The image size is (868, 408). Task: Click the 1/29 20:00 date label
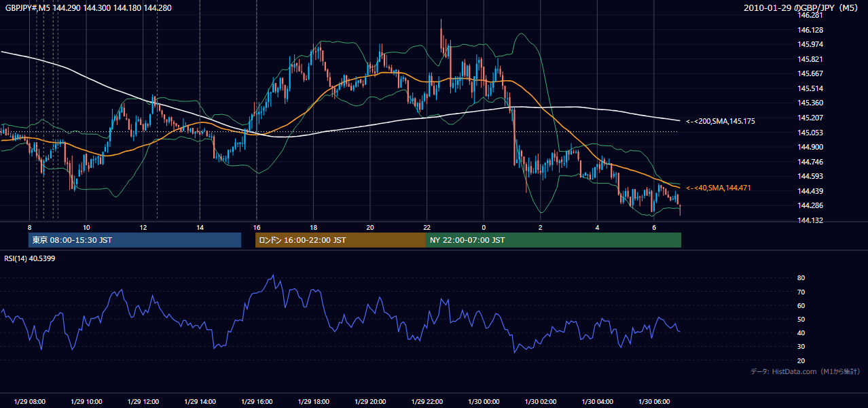click(369, 401)
